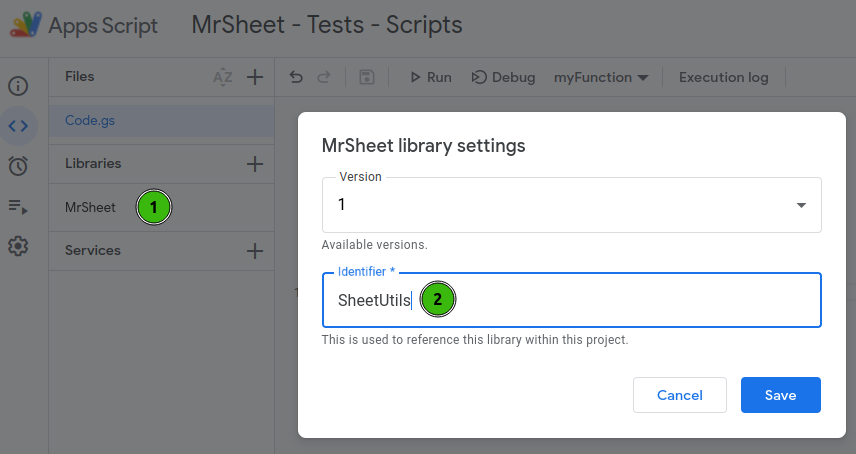The width and height of the screenshot is (856, 454).
Task: Click the Services section header
Action: [93, 250]
